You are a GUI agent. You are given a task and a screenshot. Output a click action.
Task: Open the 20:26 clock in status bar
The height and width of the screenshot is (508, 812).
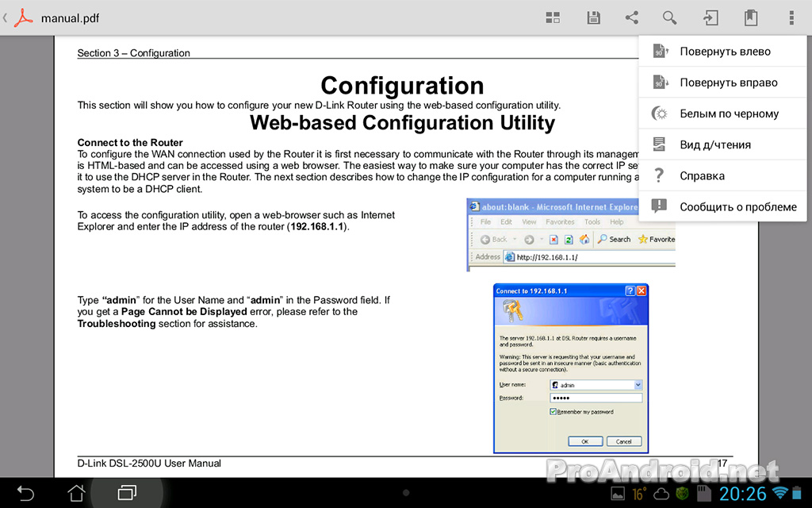coord(742,494)
